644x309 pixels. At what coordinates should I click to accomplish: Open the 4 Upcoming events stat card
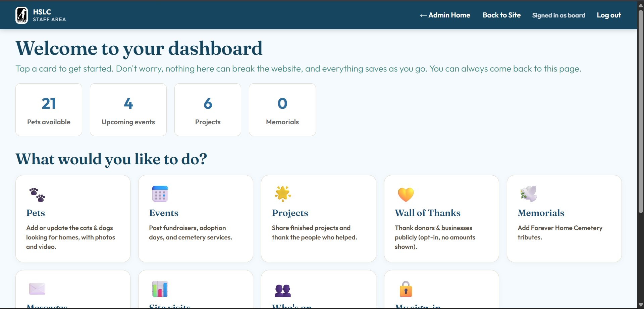tap(128, 109)
